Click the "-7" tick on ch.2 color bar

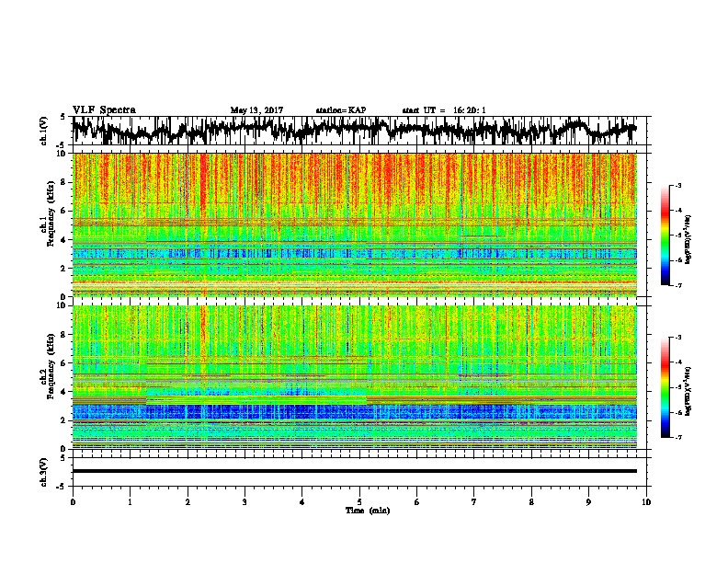click(678, 437)
